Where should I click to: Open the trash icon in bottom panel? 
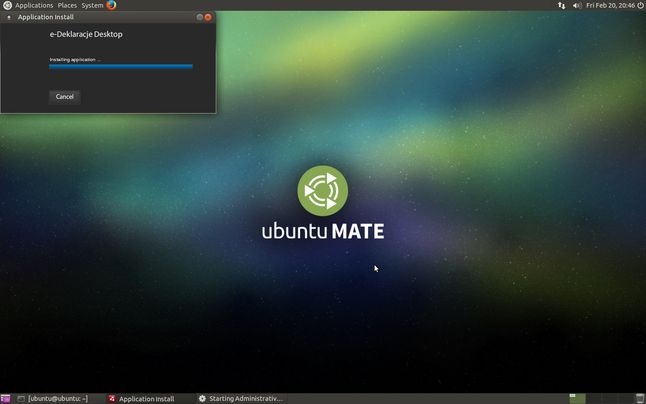(640, 398)
